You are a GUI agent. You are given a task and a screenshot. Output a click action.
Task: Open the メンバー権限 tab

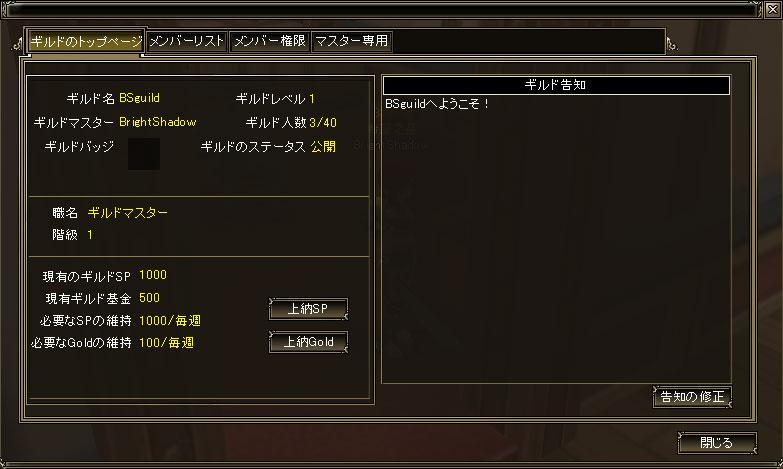click(270, 41)
